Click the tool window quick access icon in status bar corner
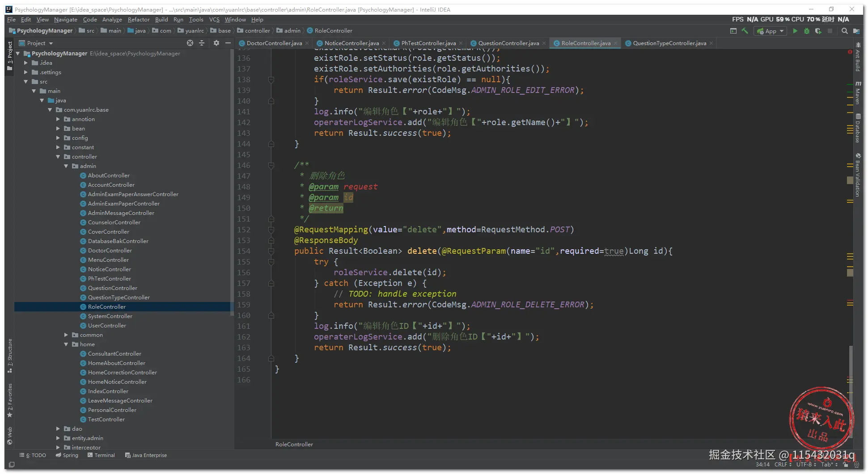 (x=12, y=465)
